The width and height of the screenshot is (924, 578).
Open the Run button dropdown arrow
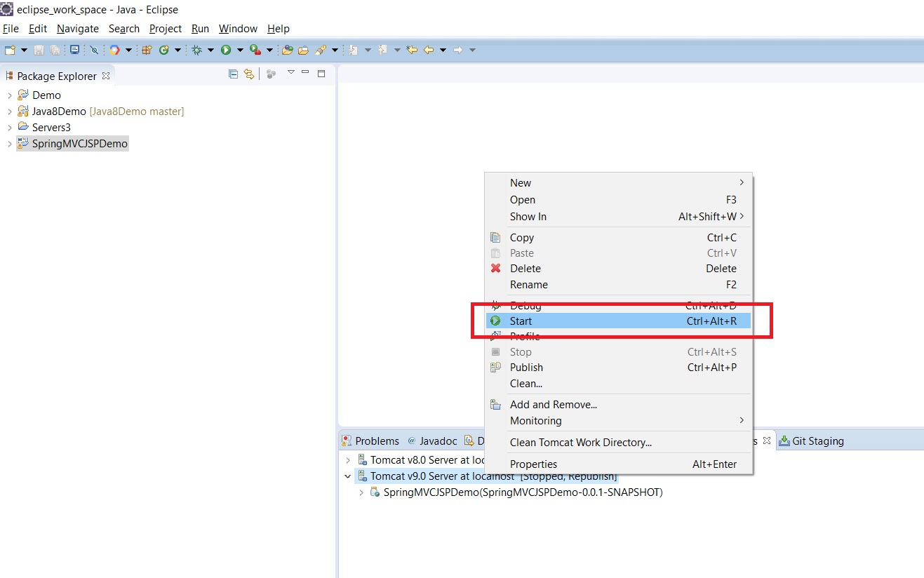tap(240, 50)
